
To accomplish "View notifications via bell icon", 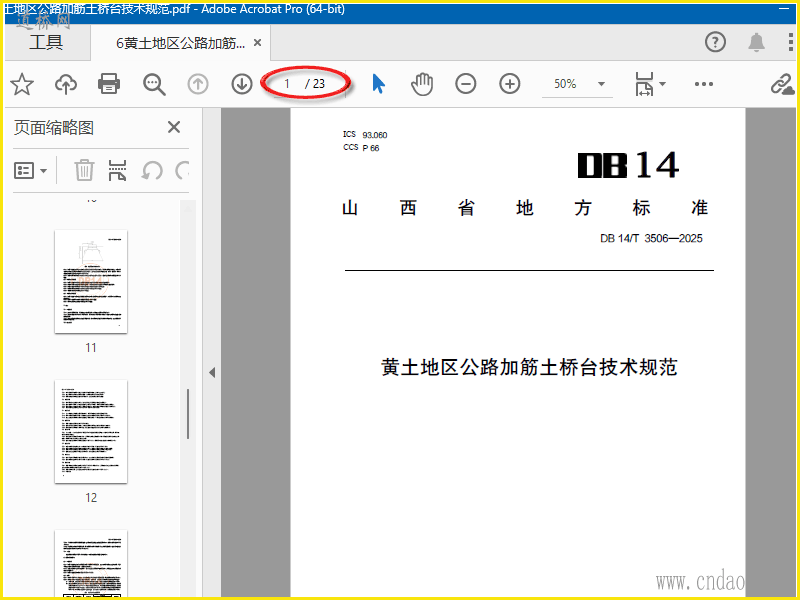I will click(756, 42).
